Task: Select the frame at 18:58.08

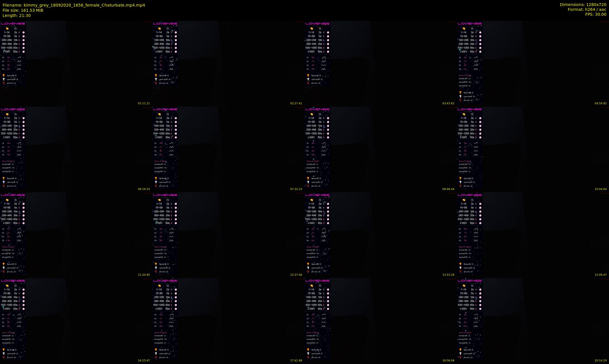Action: pyautogui.click(x=380, y=320)
